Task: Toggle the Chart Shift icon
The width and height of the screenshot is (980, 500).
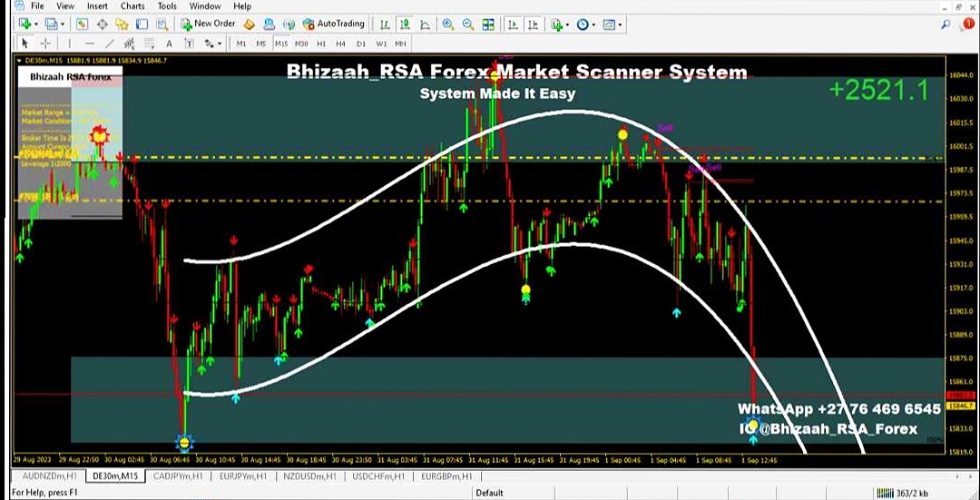Action: 534,25
